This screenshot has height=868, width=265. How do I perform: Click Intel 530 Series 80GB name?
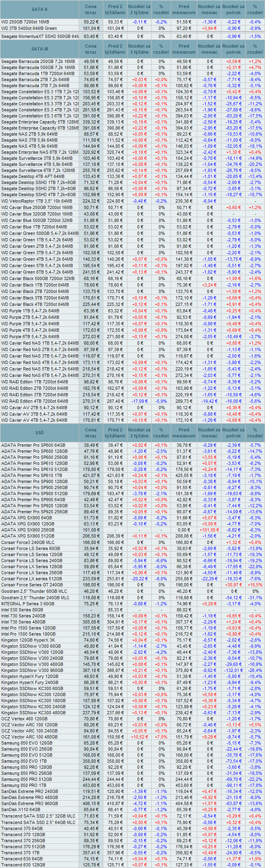pyautogui.click(x=22, y=610)
